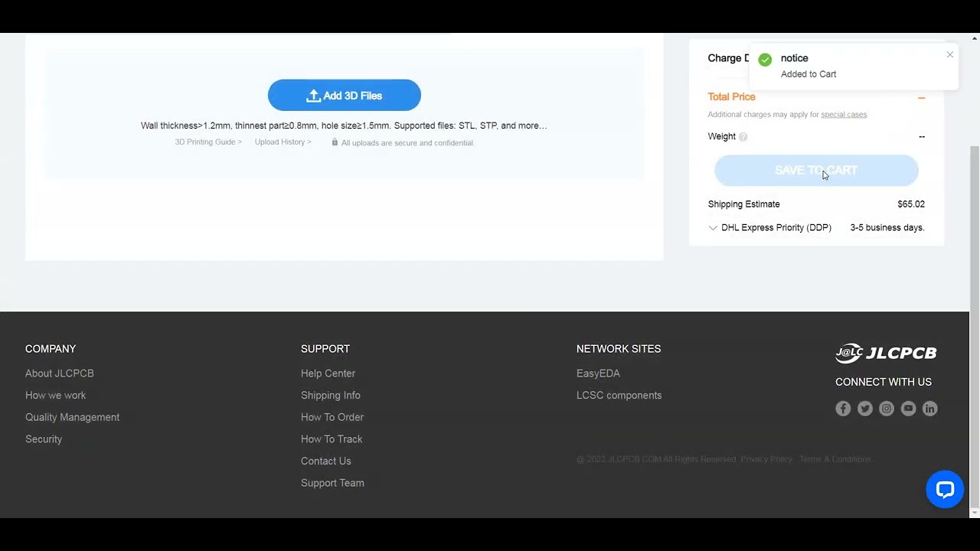
Task: Open the 3D Printing Guide link
Action: [x=208, y=142]
